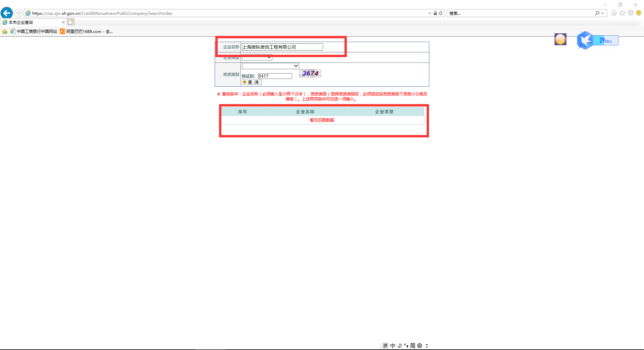644x350 pixels.
Task: Switch to the 本市企业查询 tab
Action: point(30,23)
